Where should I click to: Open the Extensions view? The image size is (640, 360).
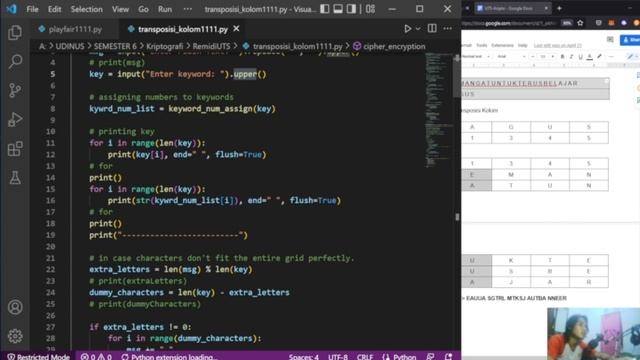(15, 149)
